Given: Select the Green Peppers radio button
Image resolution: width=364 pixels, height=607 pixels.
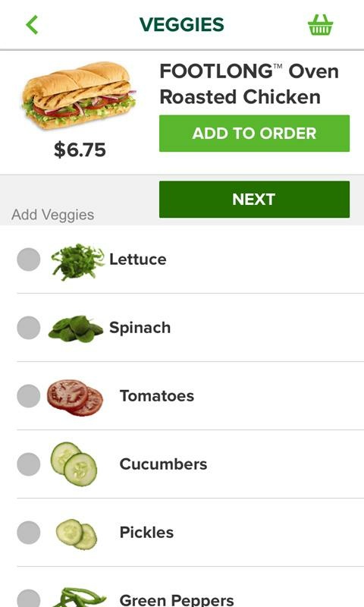Looking at the screenshot, I should pos(29,599).
